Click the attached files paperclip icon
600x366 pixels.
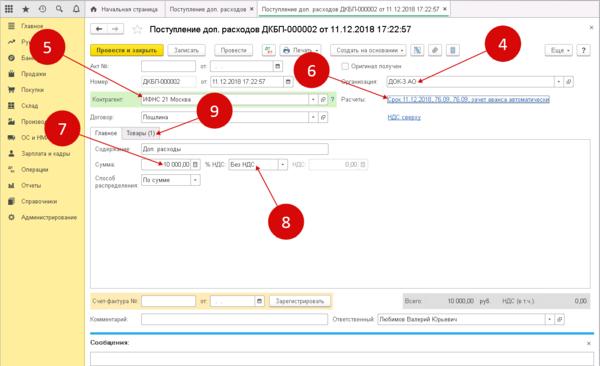click(435, 50)
